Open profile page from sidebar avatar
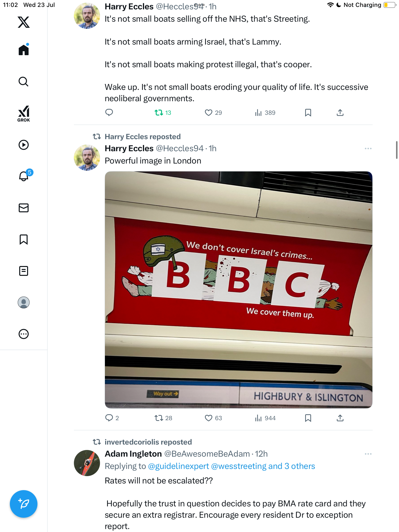 click(x=24, y=302)
